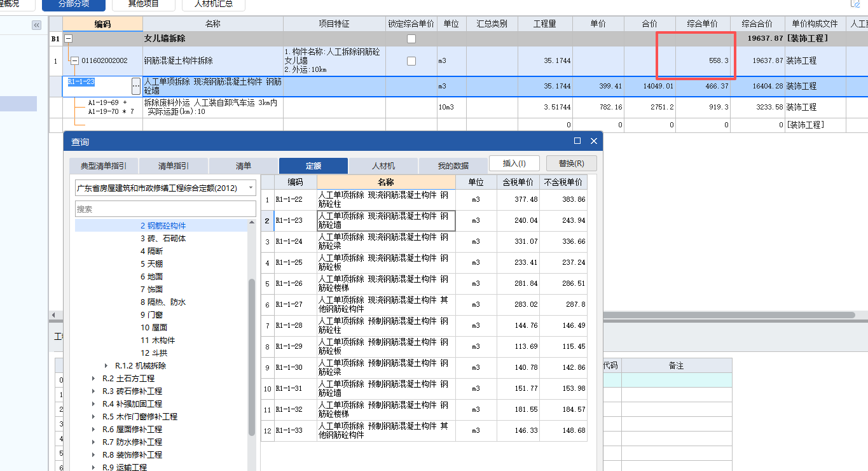Select quota row R1-1-26 钢筋砼楼梯
Image resolution: width=868 pixels, height=471 pixels.
424,284
